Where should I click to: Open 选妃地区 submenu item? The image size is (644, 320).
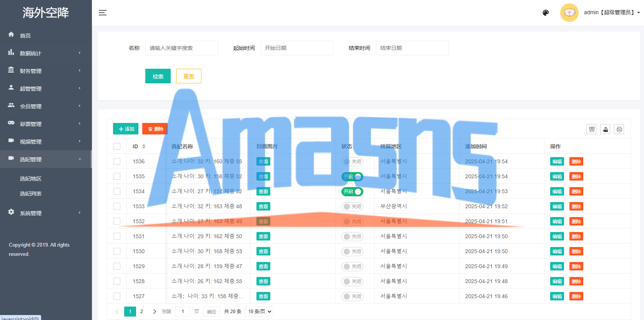[x=31, y=179]
